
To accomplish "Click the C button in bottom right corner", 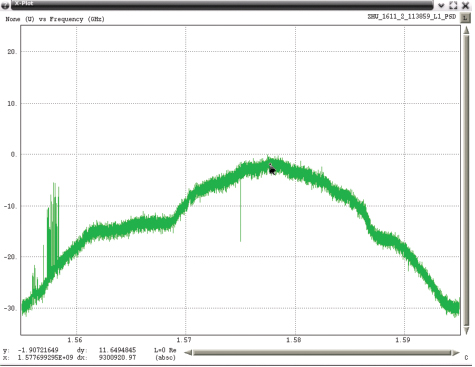I will [466, 358].
